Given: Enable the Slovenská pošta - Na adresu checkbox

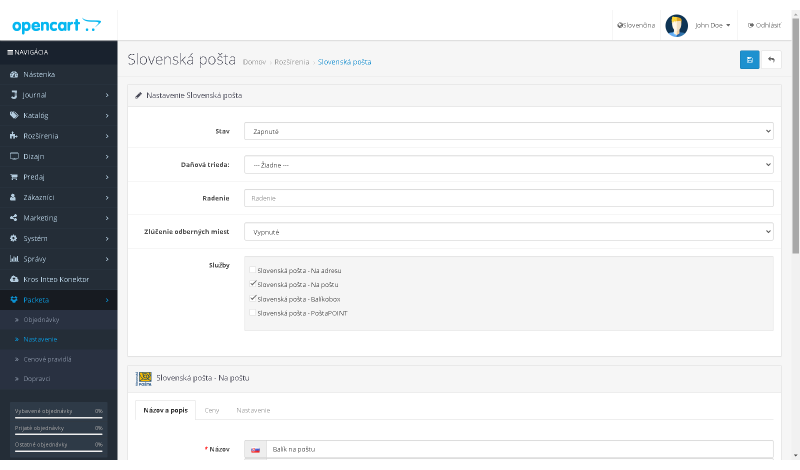Looking at the screenshot, I should click(252, 270).
